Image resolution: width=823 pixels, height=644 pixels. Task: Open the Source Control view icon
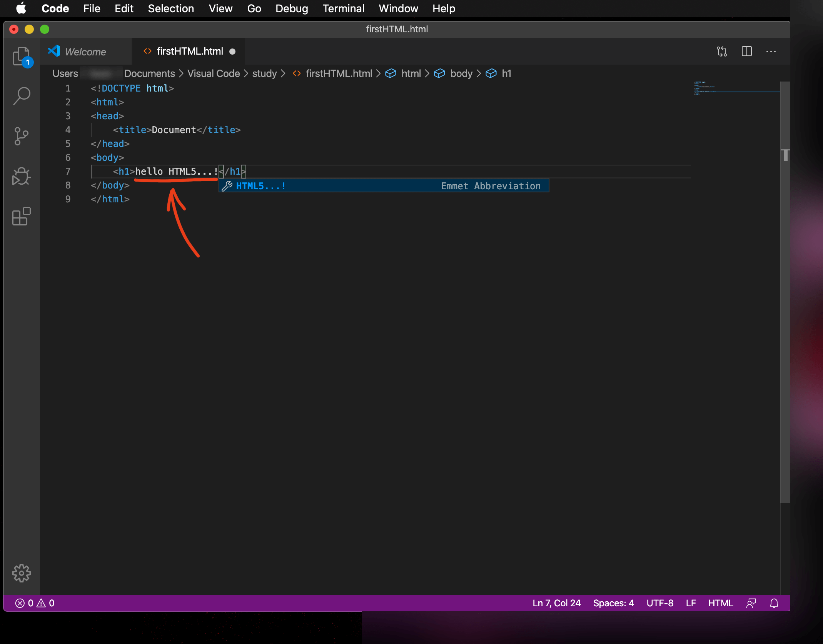[x=21, y=136]
